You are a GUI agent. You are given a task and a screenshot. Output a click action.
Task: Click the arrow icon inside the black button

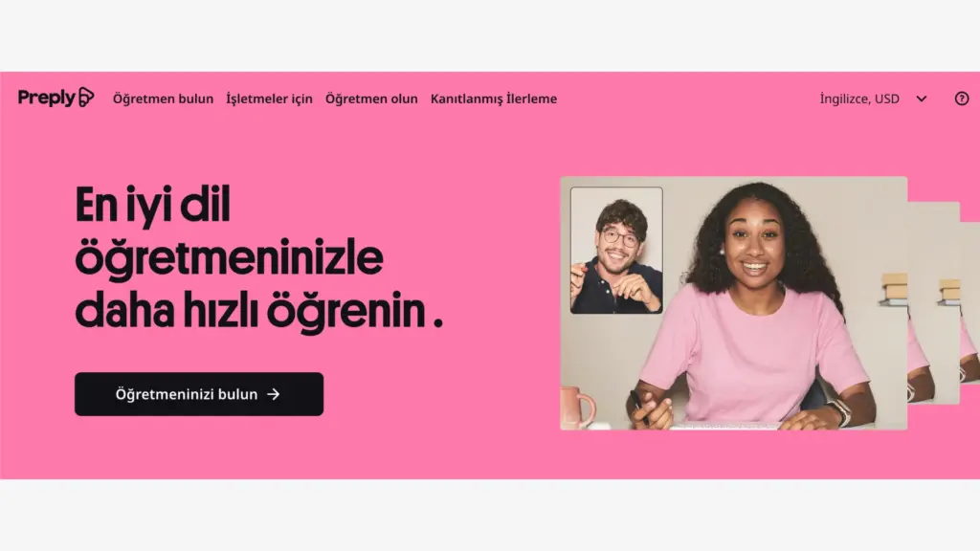[273, 394]
